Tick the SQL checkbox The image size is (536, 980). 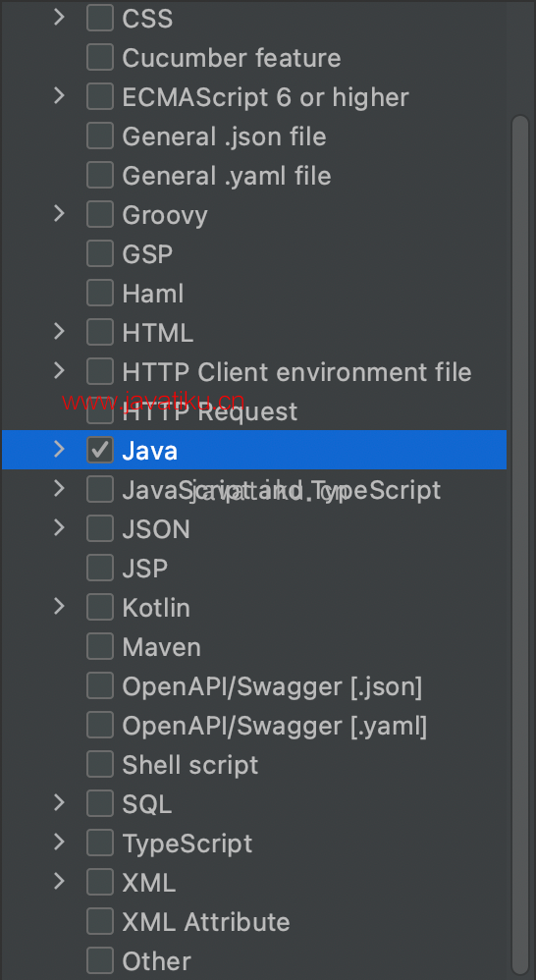[x=100, y=804]
